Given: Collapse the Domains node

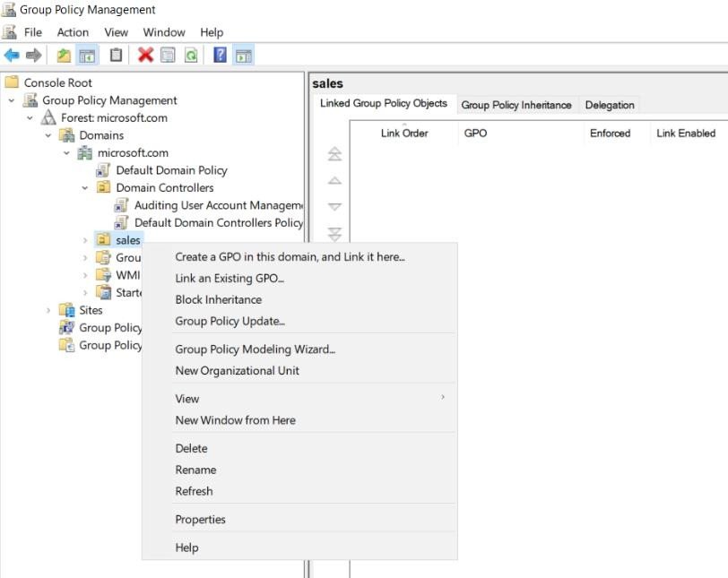Looking at the screenshot, I should tap(48, 135).
